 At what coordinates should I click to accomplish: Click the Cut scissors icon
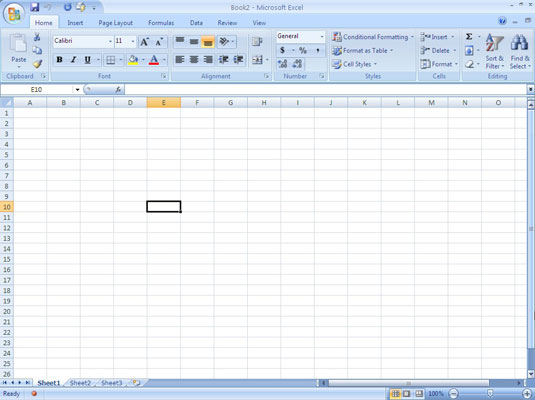[37, 37]
